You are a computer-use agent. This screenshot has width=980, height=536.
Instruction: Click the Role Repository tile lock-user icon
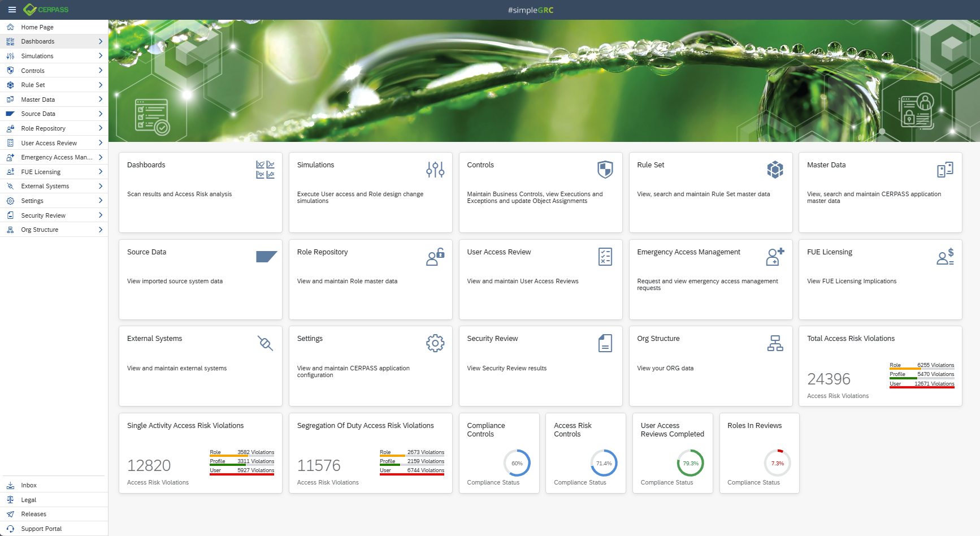click(x=435, y=257)
